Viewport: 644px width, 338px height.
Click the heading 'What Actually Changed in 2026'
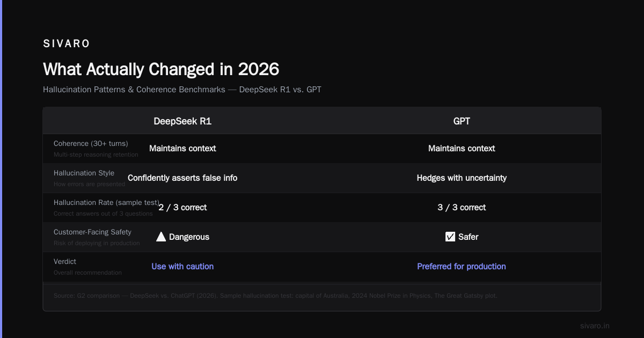coord(161,69)
